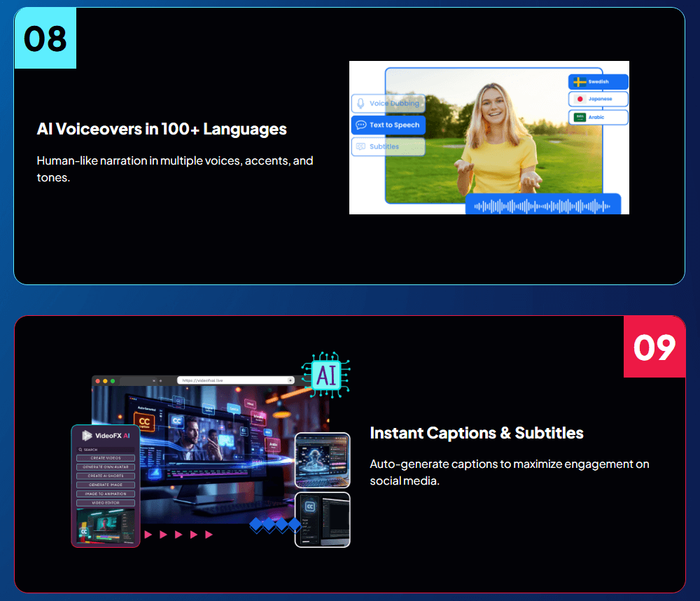Close the tab in the browser mockup
Screen dimensions: 700x601
click(x=153, y=381)
